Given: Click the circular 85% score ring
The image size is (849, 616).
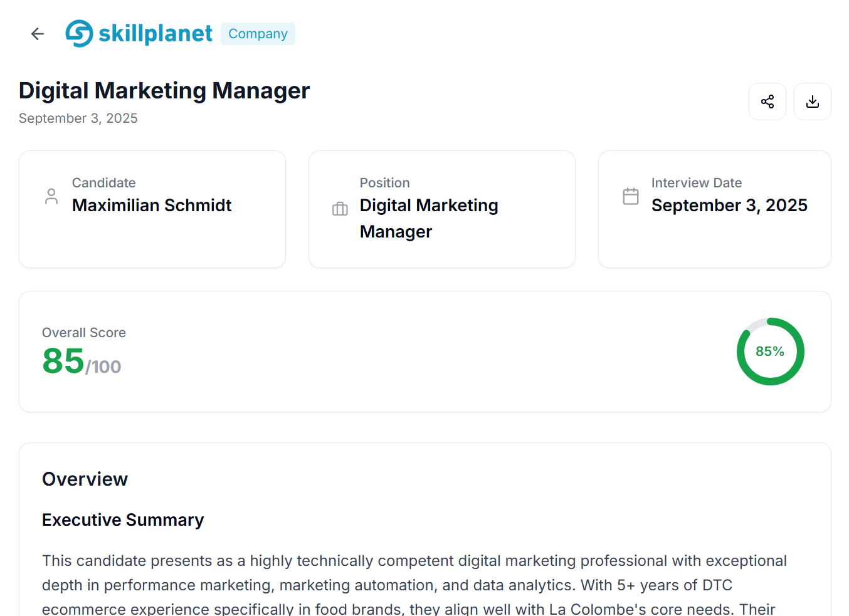Looking at the screenshot, I should click(x=770, y=351).
